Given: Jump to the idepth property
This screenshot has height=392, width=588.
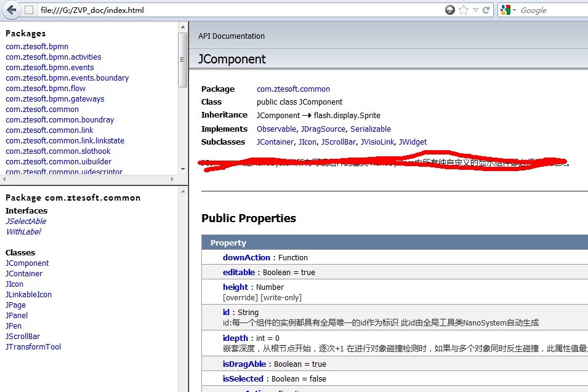Looking at the screenshot, I should click(x=235, y=338).
